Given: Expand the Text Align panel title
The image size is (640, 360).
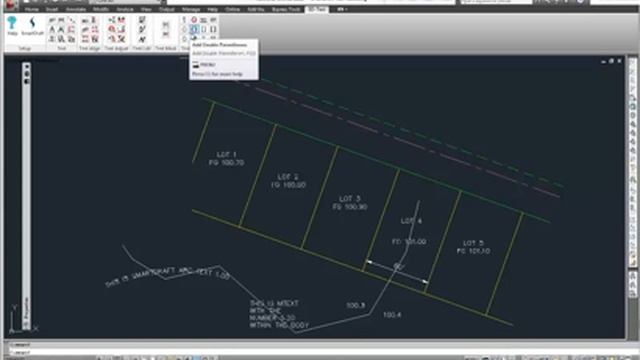Looking at the screenshot, I should [x=89, y=48].
